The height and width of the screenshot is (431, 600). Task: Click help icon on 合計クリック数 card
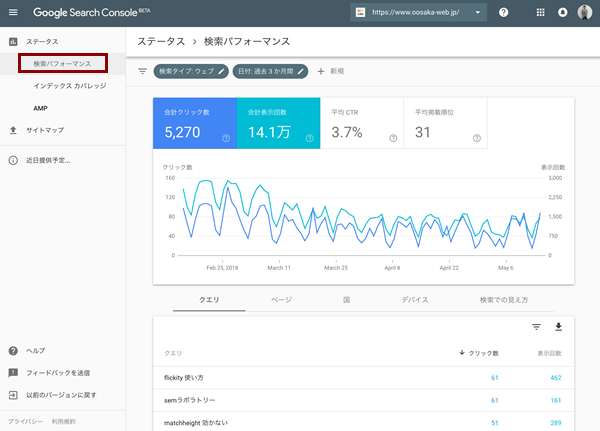[x=226, y=138]
